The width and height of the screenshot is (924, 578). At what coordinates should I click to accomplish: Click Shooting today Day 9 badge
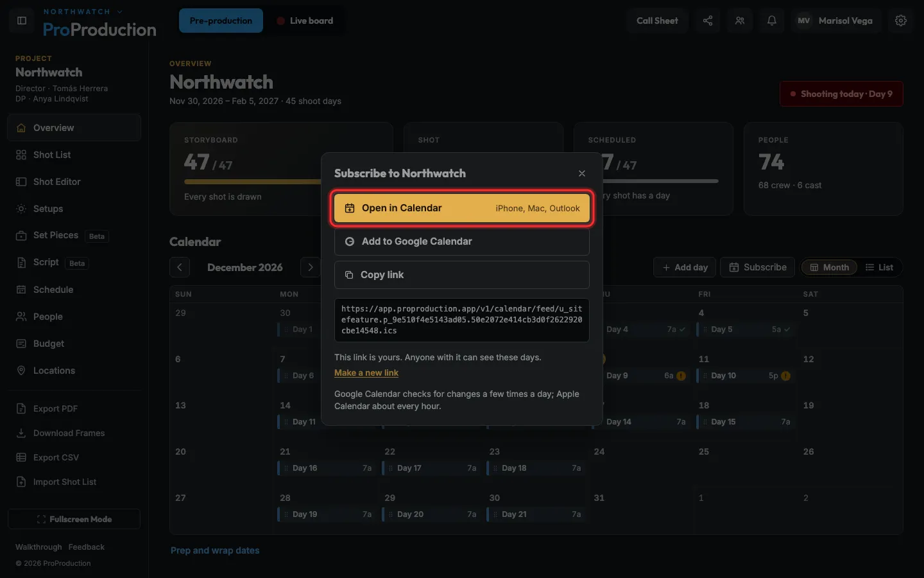(841, 94)
